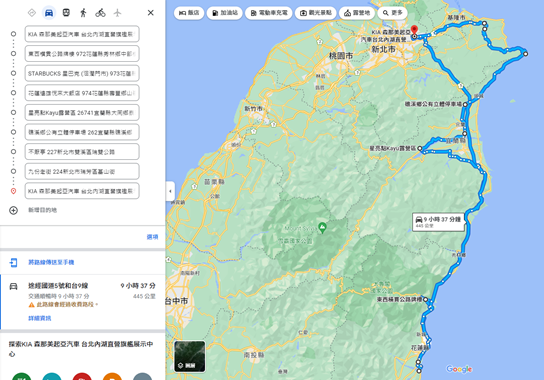This screenshot has height=380, width=544.
Task: Click the 新增目的地 add destination text
Action: point(42,210)
